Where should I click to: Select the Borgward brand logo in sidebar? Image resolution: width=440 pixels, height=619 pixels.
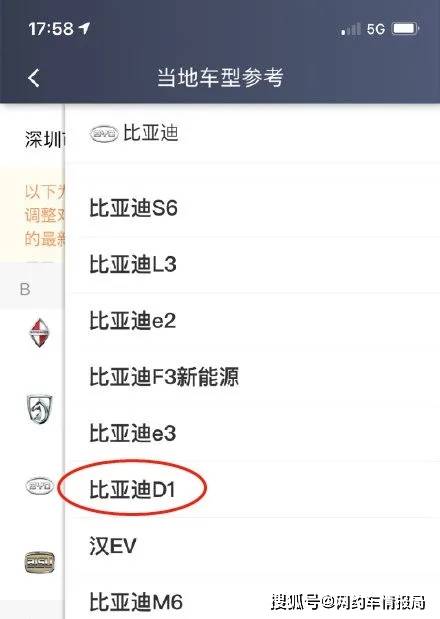39,333
